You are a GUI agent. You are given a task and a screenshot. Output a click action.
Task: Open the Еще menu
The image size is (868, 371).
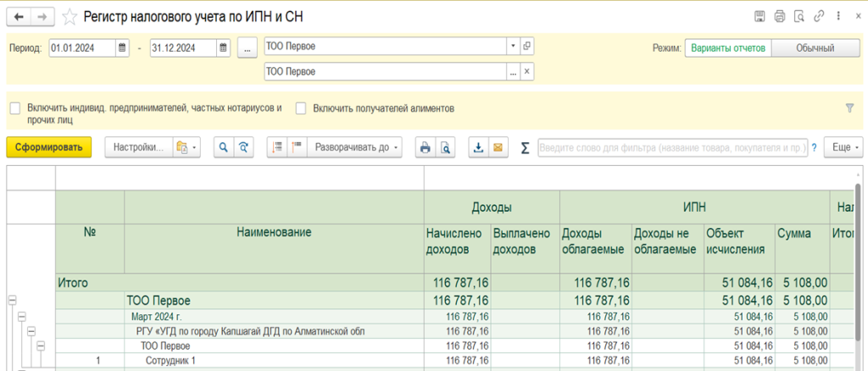tap(843, 147)
